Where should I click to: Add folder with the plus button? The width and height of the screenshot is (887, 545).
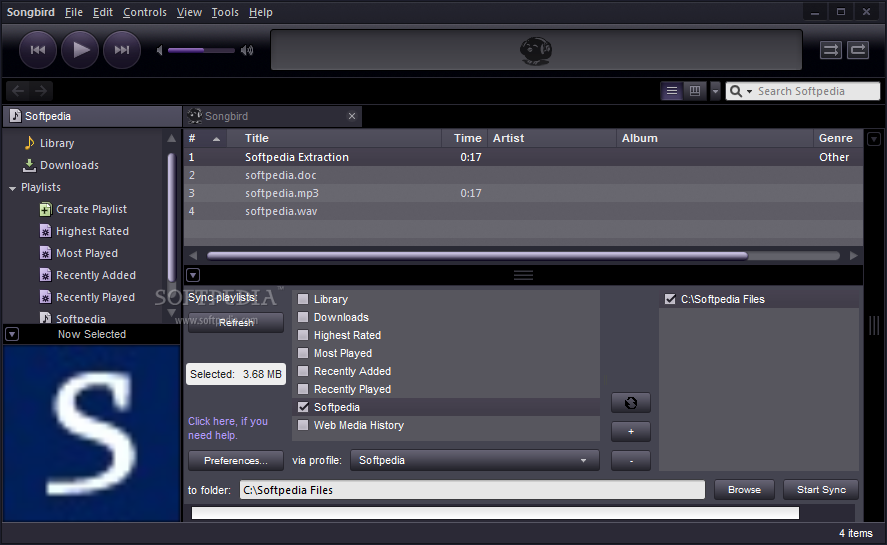(x=631, y=432)
